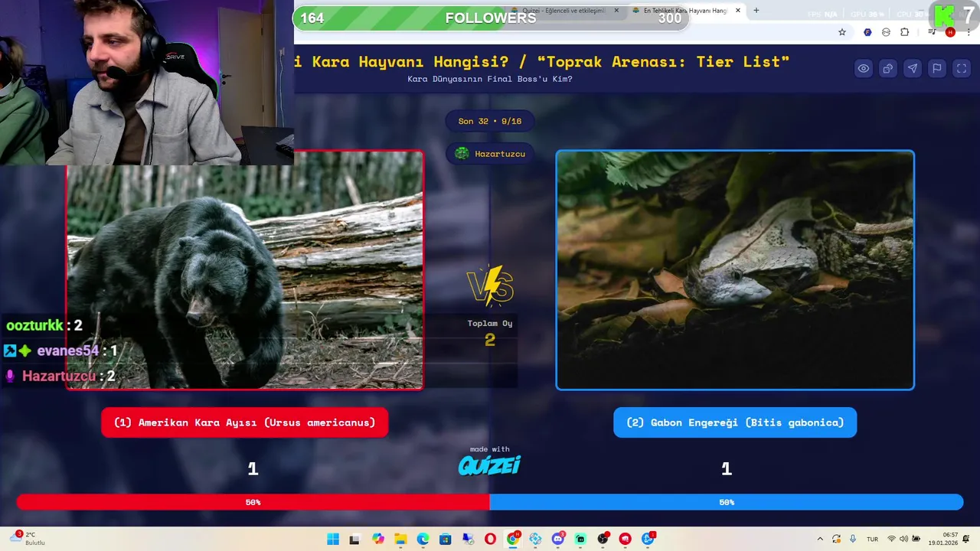Click the round striped extension icon

pyautogui.click(x=886, y=32)
